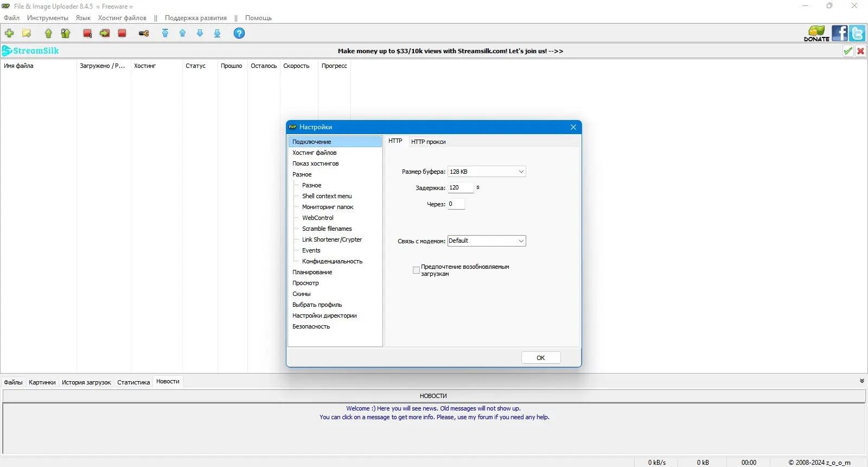The width and height of the screenshot is (868, 467).
Task: Open the 'Размер буфера' dropdown
Action: (x=487, y=172)
